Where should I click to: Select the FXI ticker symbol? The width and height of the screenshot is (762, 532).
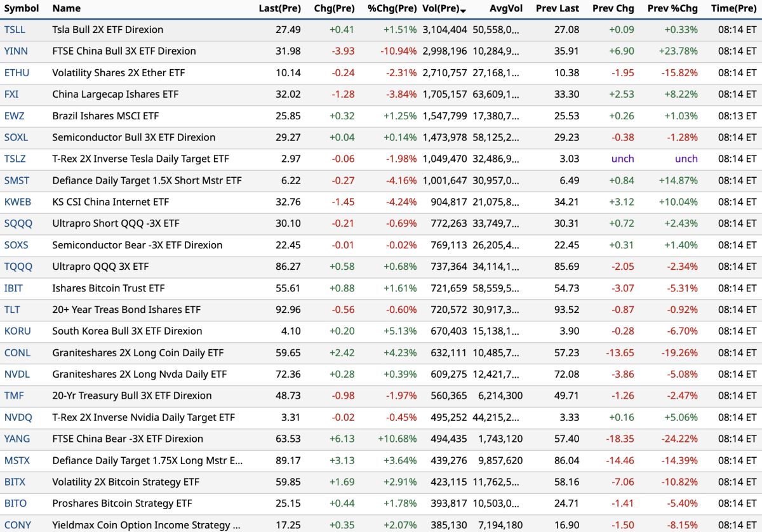click(11, 95)
